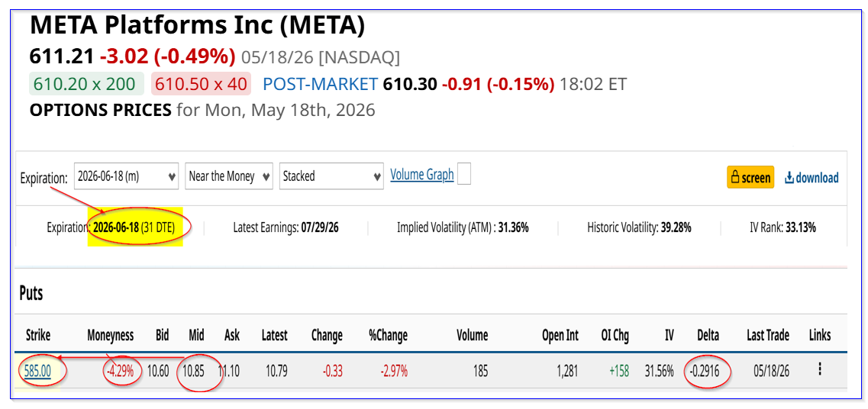
Task: Toggle the Volume Graph checkbox
Action: point(464,176)
